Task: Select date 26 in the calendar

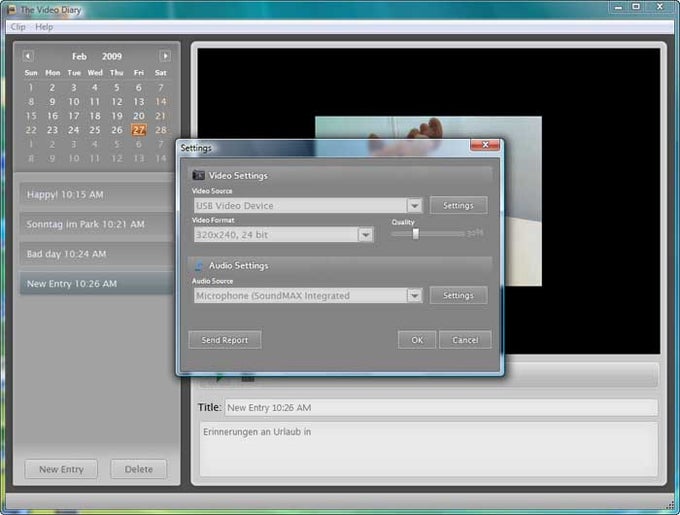Action: point(117,130)
